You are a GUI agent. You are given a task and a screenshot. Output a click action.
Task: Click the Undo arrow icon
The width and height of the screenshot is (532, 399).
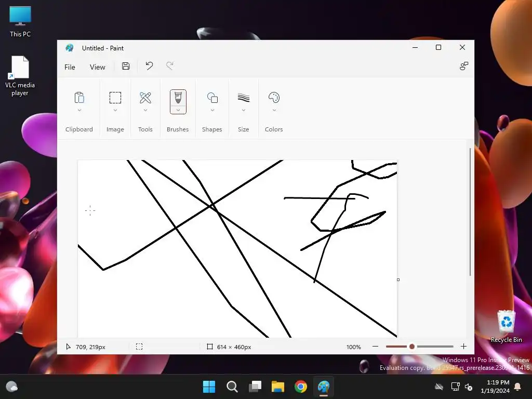click(149, 66)
